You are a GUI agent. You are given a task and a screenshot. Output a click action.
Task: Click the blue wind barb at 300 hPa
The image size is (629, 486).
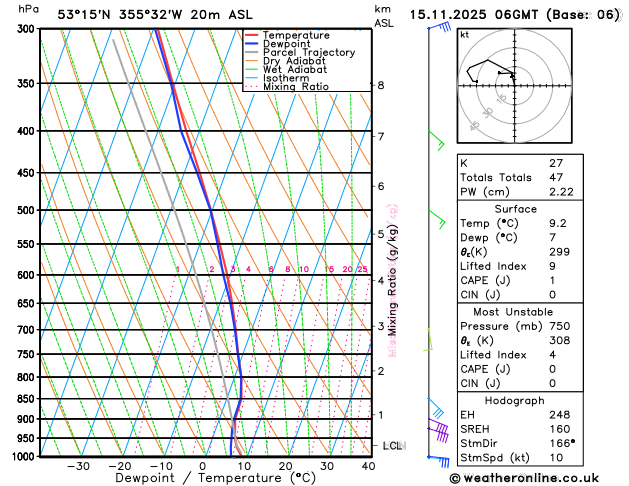440,27
